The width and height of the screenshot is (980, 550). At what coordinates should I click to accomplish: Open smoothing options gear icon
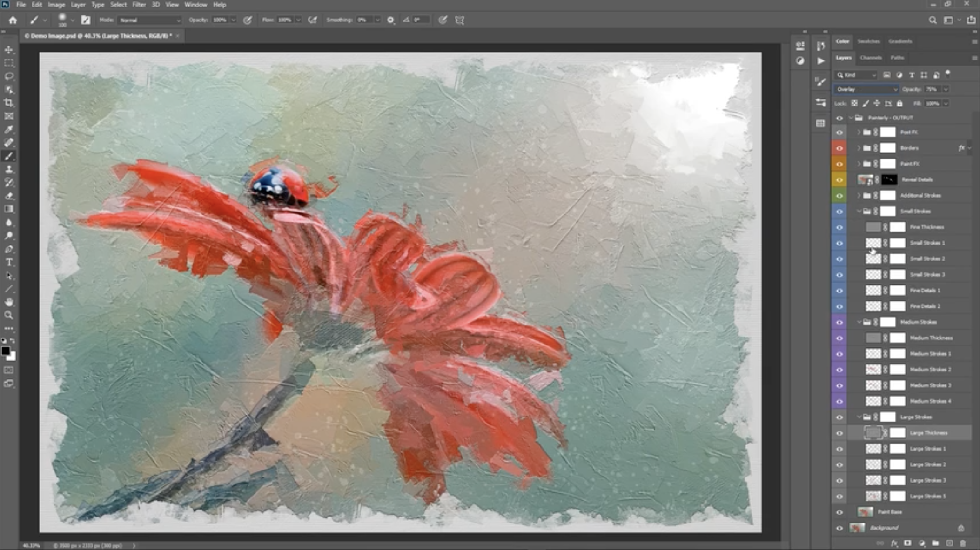[x=391, y=20]
